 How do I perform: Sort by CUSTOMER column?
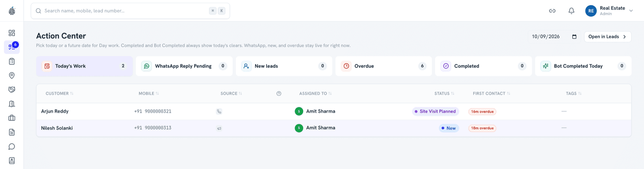pyautogui.click(x=59, y=94)
